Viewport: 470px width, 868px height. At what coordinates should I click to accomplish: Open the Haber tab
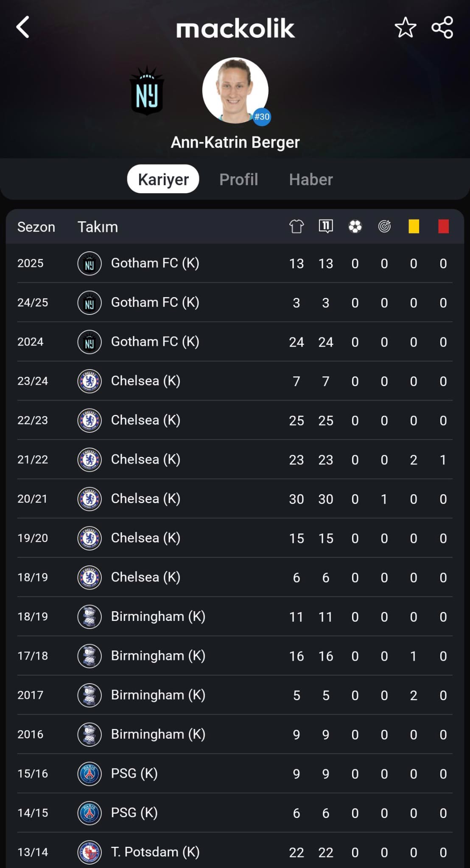point(311,179)
